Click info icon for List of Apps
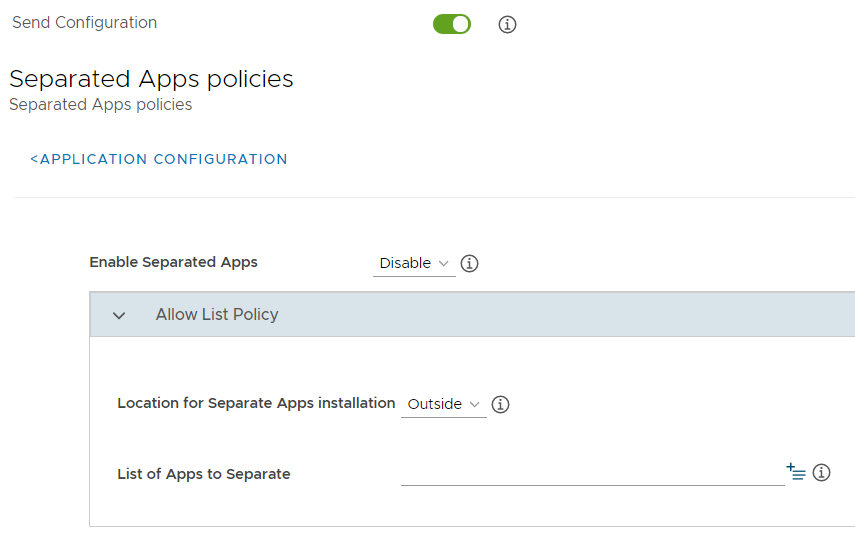The height and width of the screenshot is (550, 855). (822, 472)
